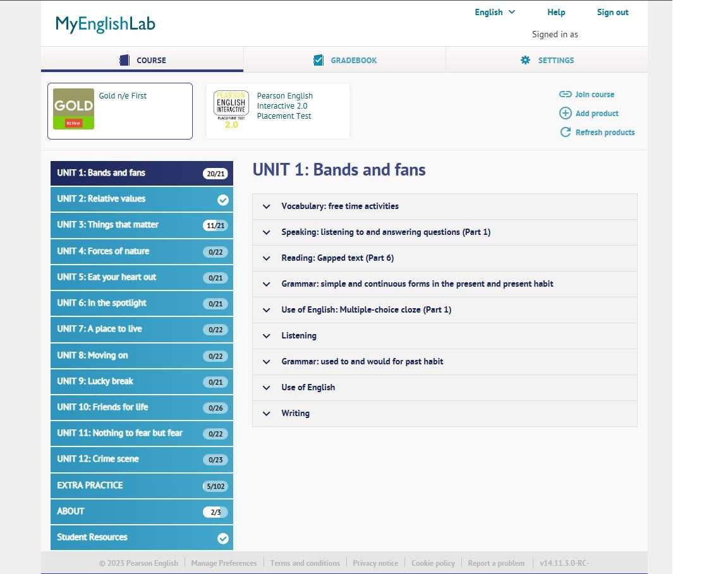The height and width of the screenshot is (574, 728).
Task: Click the 5/102 progress badge on Extra Practice
Action: tap(215, 486)
